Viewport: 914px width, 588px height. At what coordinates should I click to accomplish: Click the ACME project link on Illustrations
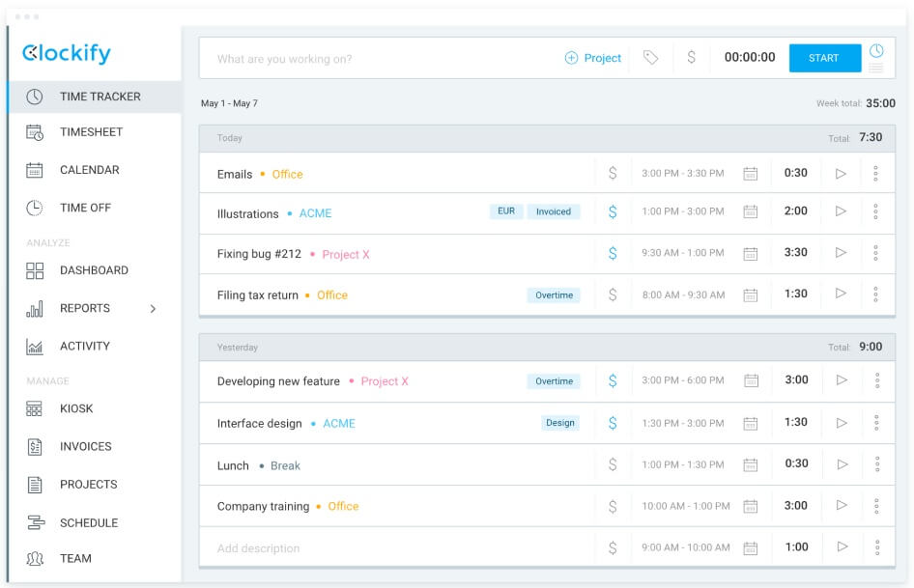tap(315, 213)
